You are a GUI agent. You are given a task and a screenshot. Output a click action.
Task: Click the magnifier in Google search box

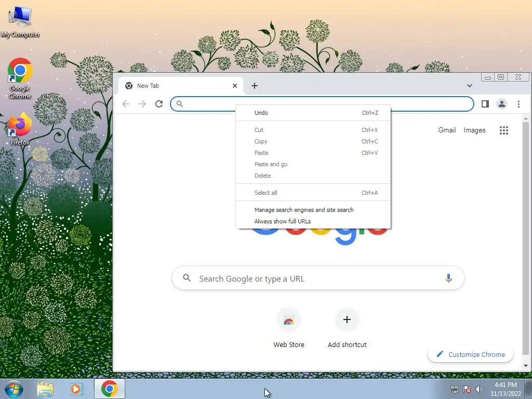click(x=187, y=278)
